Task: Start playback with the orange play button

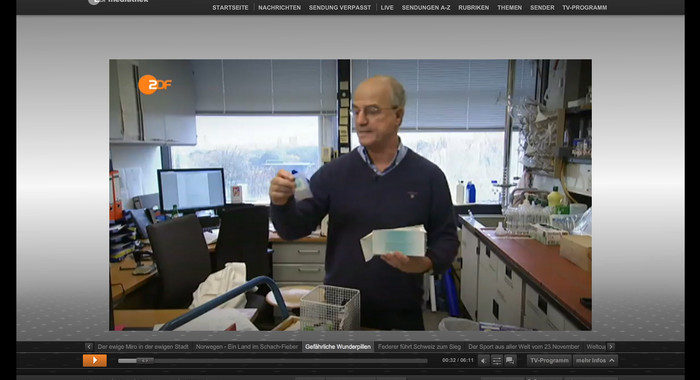Action: (95, 360)
